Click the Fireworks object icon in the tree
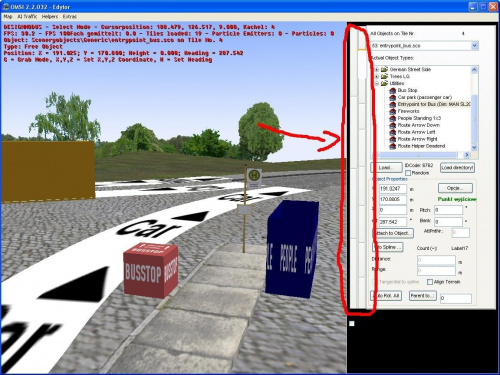This screenshot has width=500, height=375. tap(393, 111)
